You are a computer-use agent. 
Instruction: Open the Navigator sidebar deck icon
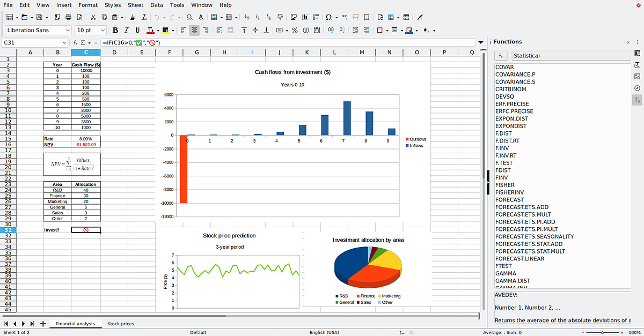638,88
